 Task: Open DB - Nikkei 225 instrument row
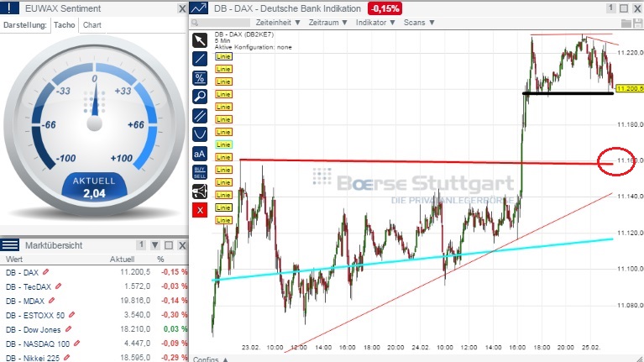pyautogui.click(x=33, y=358)
